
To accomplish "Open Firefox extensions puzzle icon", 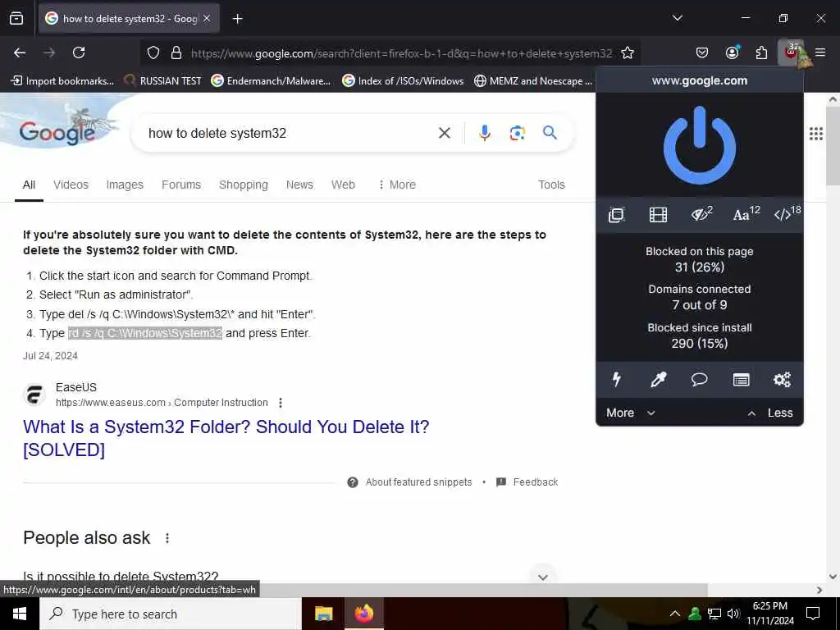I will (761, 52).
